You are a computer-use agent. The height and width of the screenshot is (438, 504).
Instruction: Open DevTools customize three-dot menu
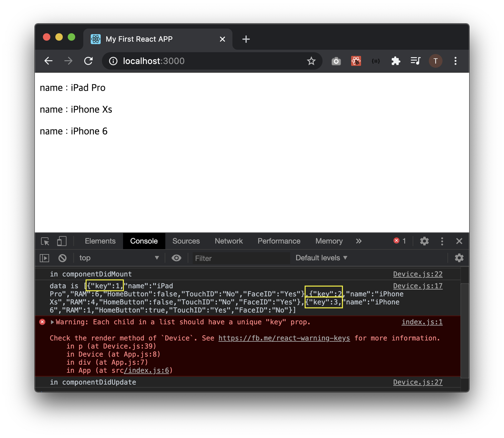tap(442, 241)
